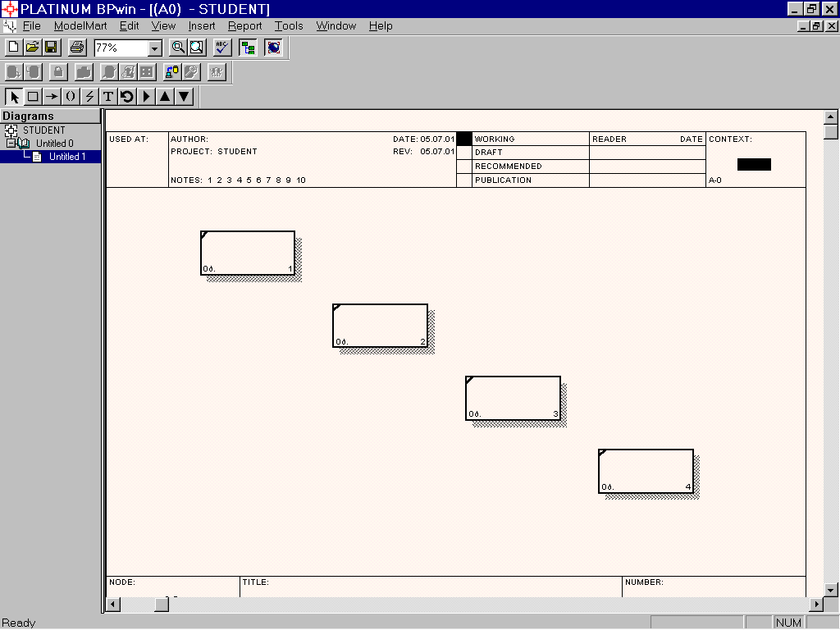Open the Help menu

pyautogui.click(x=381, y=25)
